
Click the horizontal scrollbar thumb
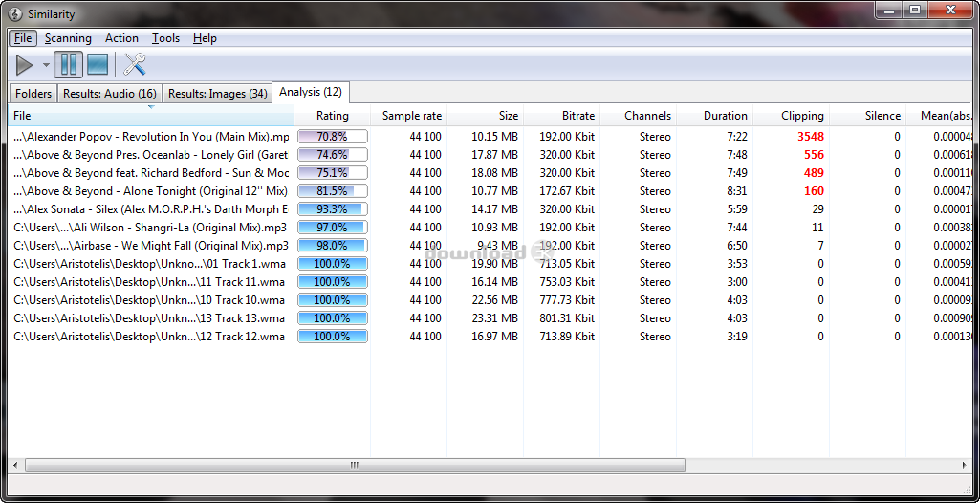355,465
